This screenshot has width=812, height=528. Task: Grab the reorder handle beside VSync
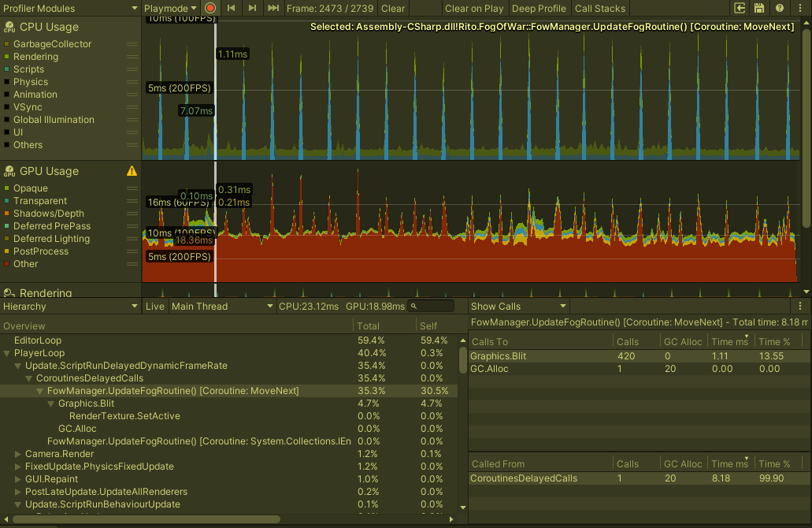point(132,107)
